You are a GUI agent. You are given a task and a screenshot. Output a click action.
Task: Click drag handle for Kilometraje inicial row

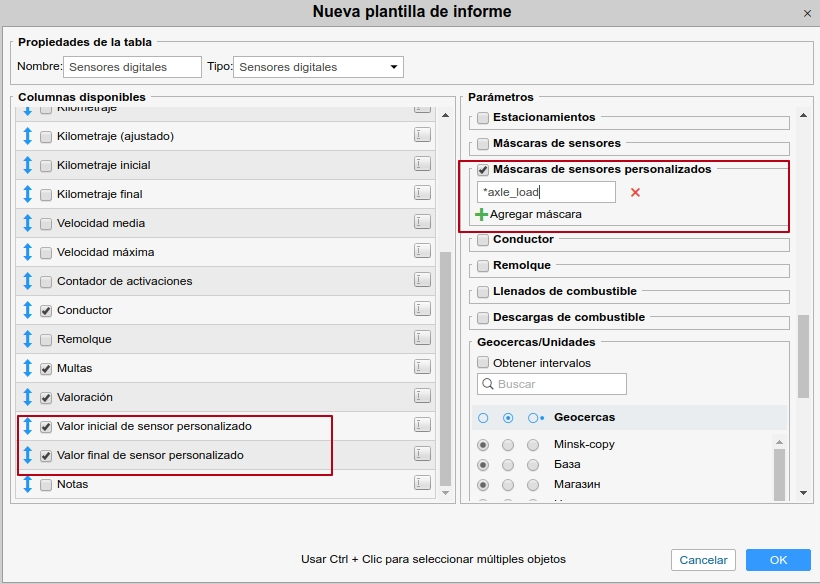28,165
